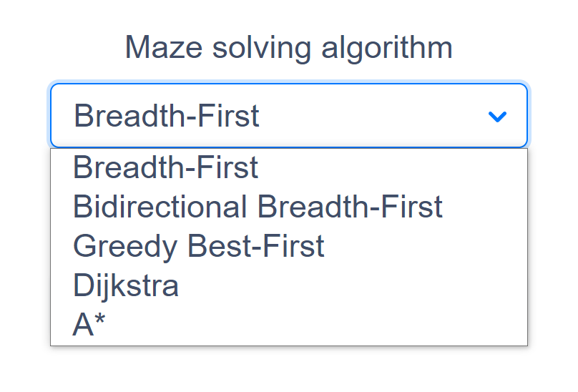Viewport: 578px width, 392px height.
Task: Click the down arrow in the select field
Action: tap(496, 116)
